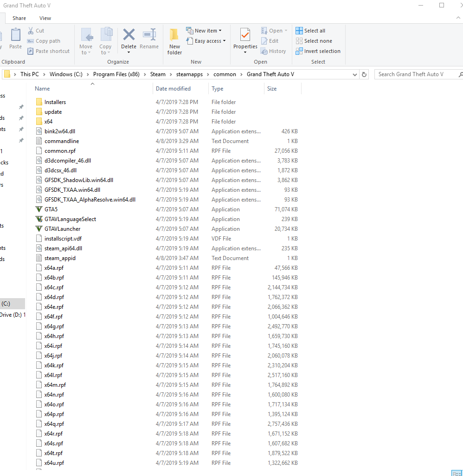Select the steam_api64.dll file
463x476 pixels.
click(63, 248)
